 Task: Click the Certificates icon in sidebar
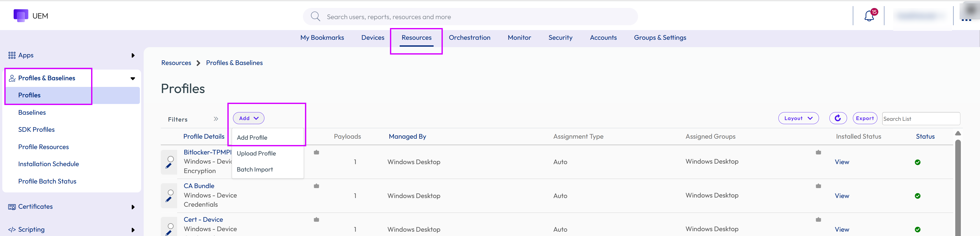click(x=12, y=207)
